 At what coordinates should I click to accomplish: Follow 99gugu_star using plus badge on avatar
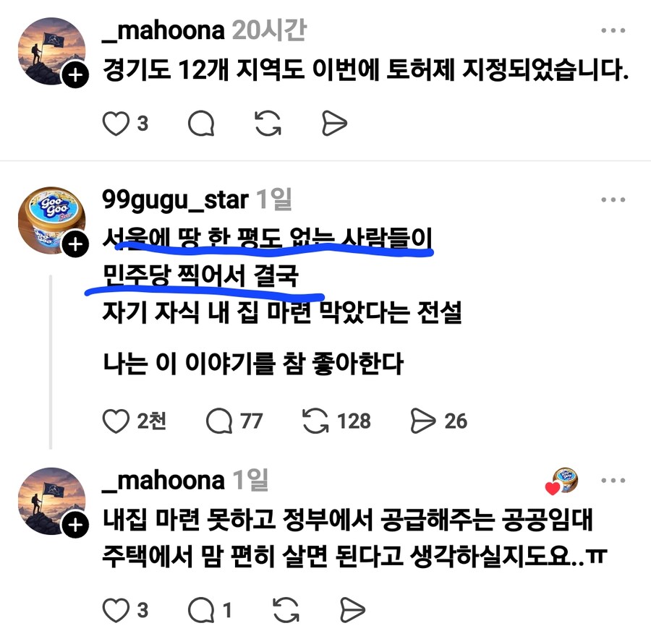75,244
